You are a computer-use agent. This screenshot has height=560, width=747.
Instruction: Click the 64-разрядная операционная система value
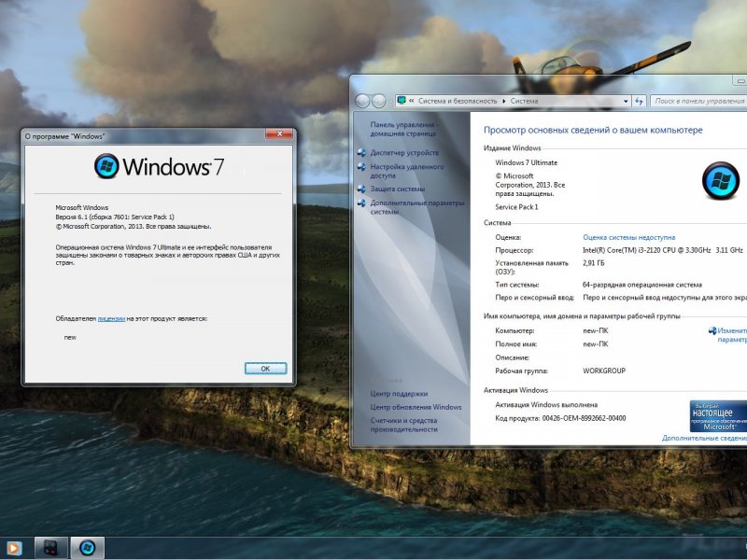(x=642, y=285)
